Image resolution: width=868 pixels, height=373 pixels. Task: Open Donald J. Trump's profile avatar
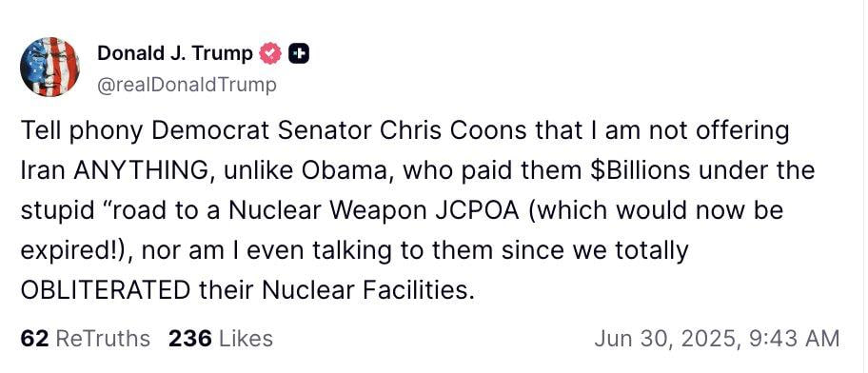pos(49,67)
